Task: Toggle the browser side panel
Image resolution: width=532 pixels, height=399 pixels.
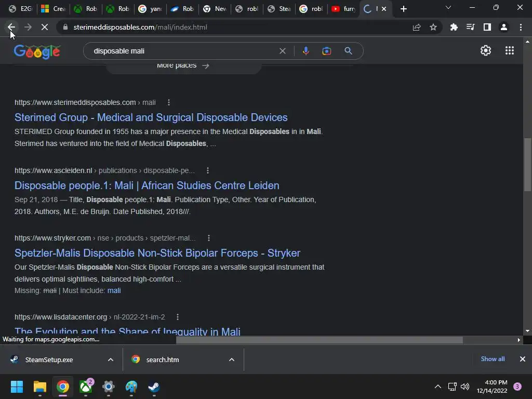Action: click(487, 27)
